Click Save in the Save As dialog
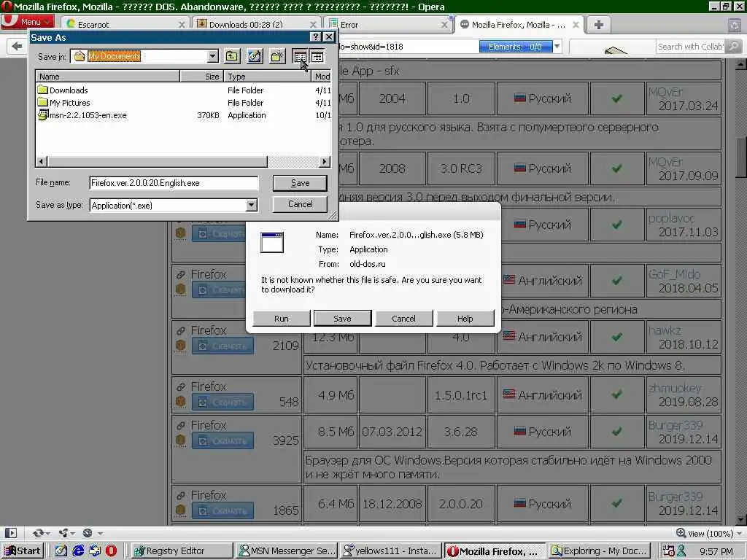The width and height of the screenshot is (747, 560). 300,183
